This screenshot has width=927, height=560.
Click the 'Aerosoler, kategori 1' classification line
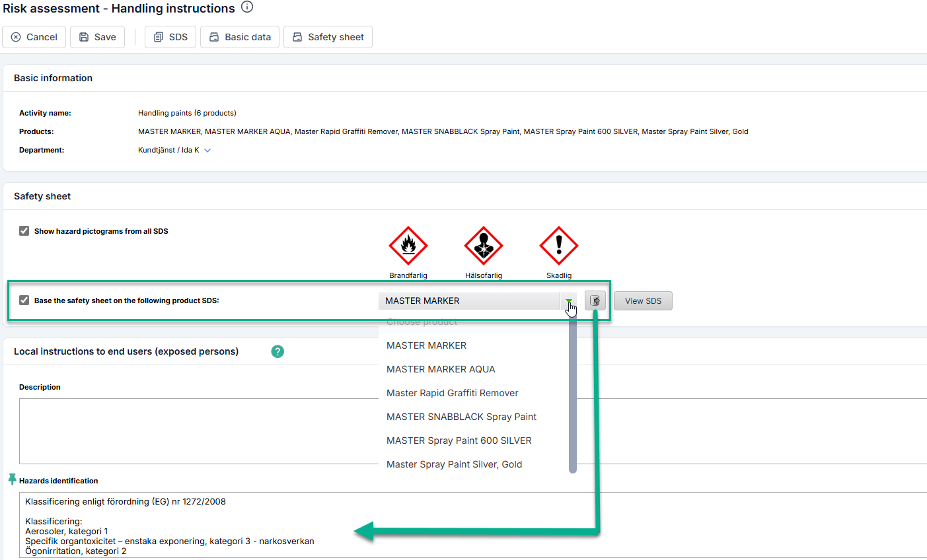click(66, 531)
